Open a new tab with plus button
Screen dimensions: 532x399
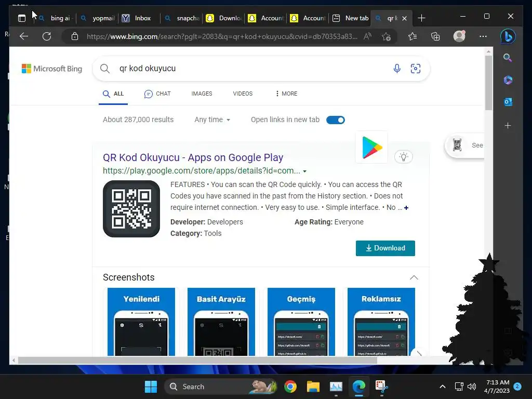[x=421, y=18]
